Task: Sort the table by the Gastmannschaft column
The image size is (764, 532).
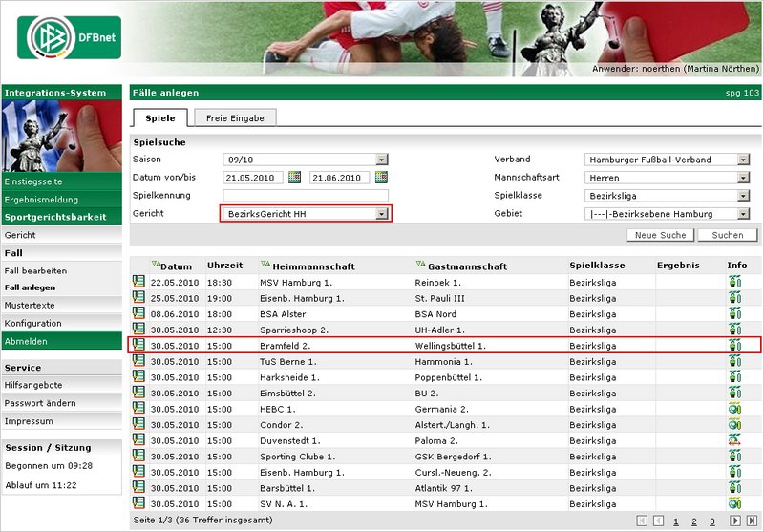Action: [x=420, y=265]
